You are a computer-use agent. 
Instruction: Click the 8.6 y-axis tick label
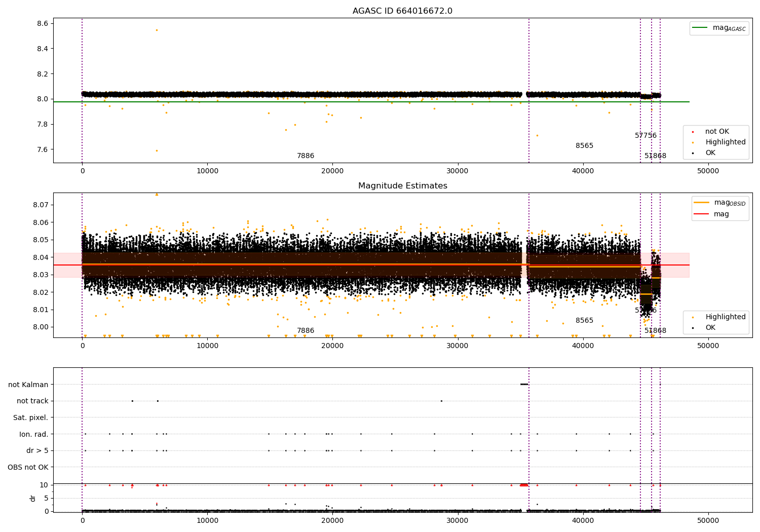click(43, 23)
